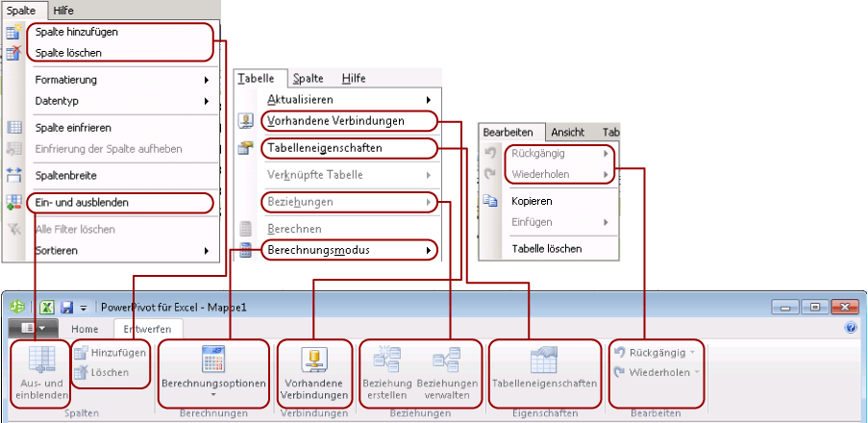Choose Kopieren in the Bearbeiten menu
868x423 pixels.
tap(532, 202)
